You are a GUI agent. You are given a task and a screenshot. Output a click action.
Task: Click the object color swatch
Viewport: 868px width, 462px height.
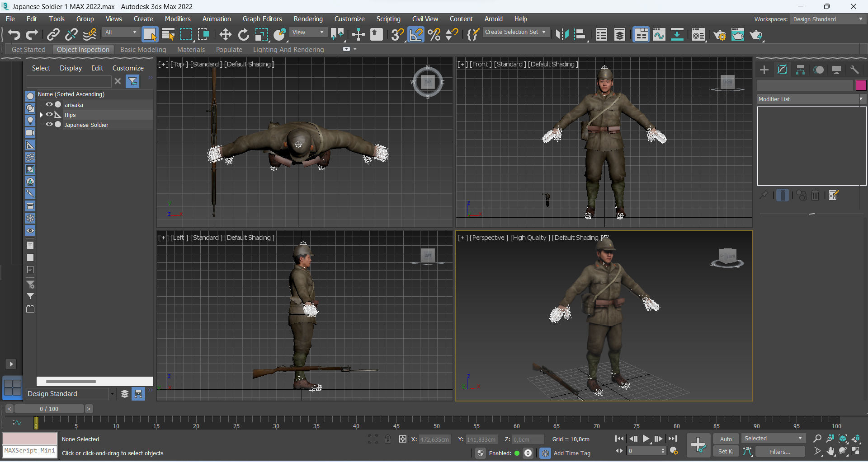(861, 85)
